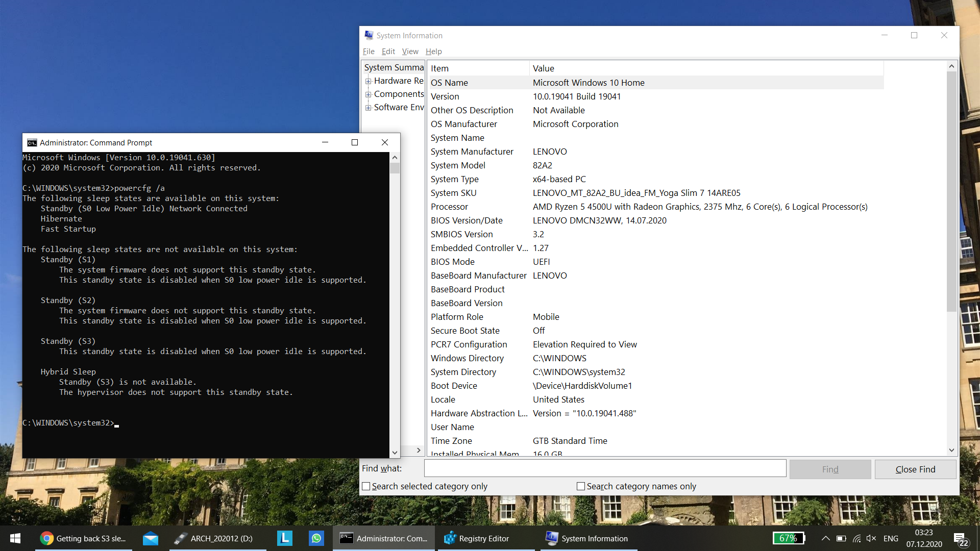The width and height of the screenshot is (980, 551).
Task: Select the Components tree label
Action: pos(399,94)
